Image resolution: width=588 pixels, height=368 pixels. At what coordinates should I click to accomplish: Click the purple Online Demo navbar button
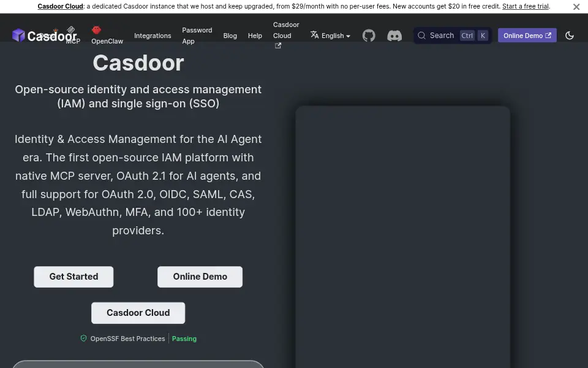pos(527,36)
